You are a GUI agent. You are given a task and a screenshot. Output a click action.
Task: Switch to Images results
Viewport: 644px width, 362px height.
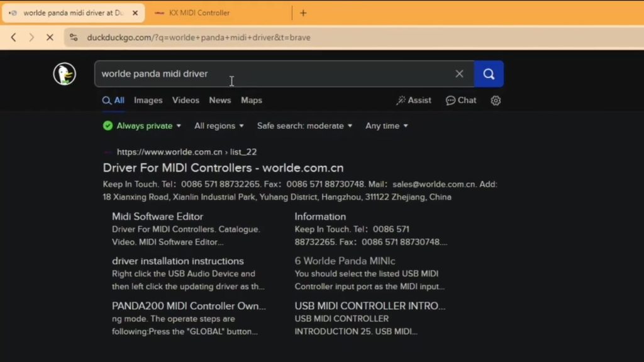[x=148, y=101]
